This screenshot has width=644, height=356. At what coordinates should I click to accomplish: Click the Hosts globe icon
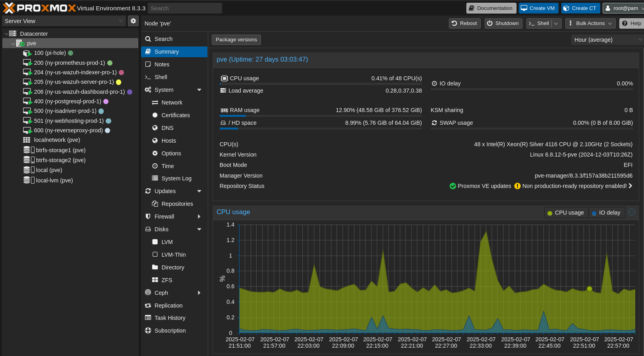coord(155,141)
